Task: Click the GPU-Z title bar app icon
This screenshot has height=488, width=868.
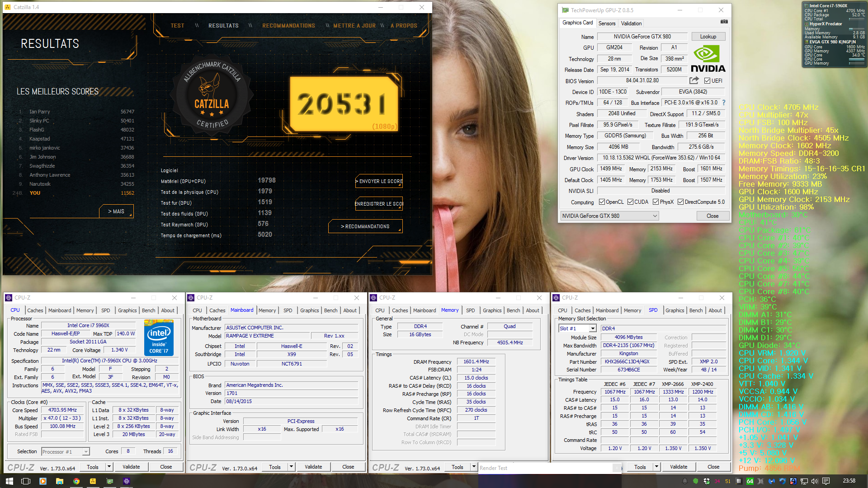Action: [x=566, y=10]
